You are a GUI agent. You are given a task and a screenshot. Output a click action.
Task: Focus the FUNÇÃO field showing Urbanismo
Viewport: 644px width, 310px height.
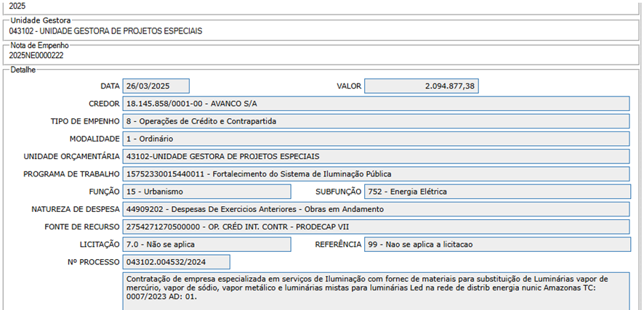coord(206,192)
